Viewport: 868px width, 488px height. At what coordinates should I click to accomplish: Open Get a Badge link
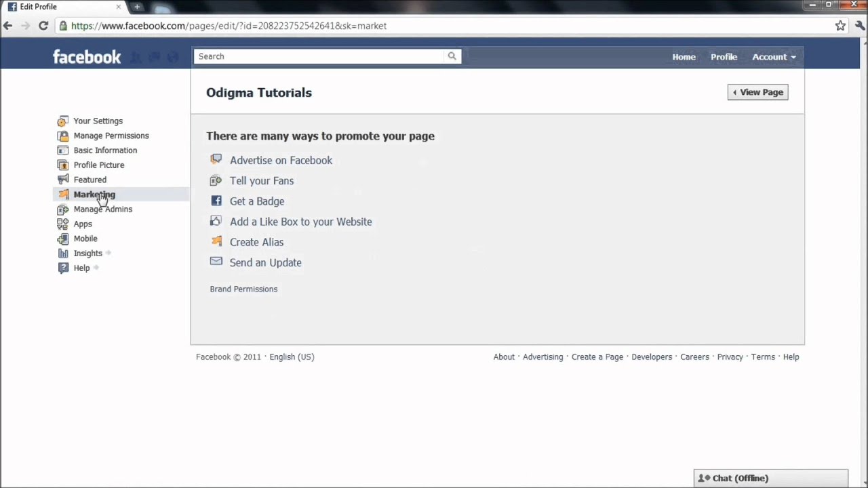[x=257, y=201]
